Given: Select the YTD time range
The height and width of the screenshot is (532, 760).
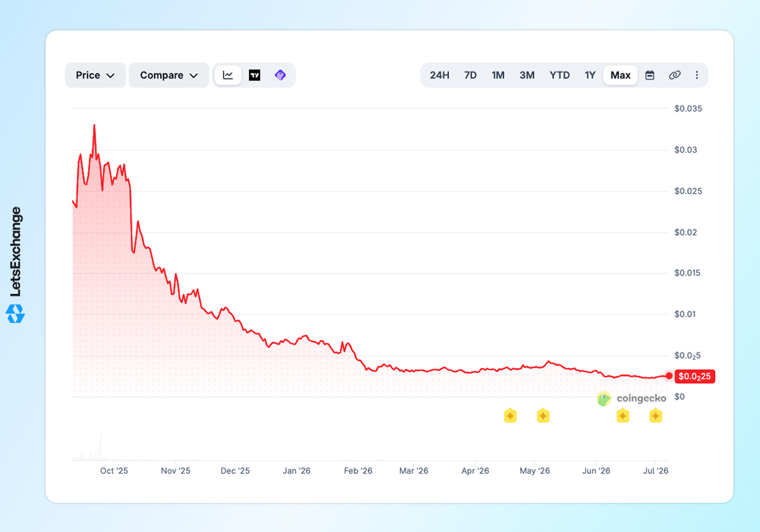Looking at the screenshot, I should pyautogui.click(x=560, y=75).
